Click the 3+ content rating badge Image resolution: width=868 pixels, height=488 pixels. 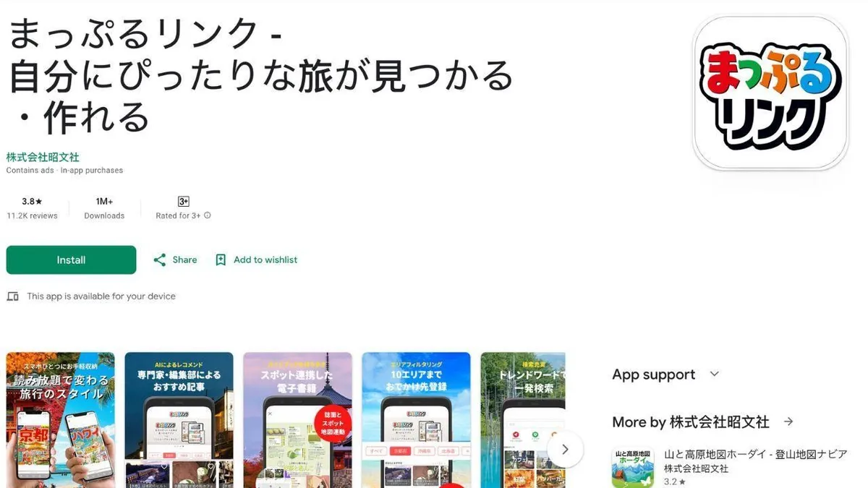184,202
